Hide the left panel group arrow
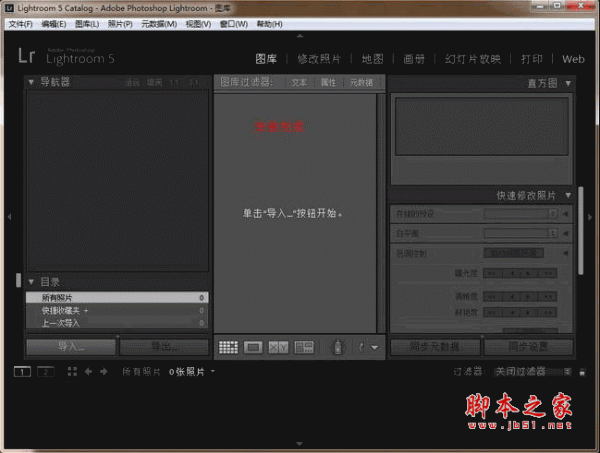The height and width of the screenshot is (453, 600). click(x=10, y=217)
